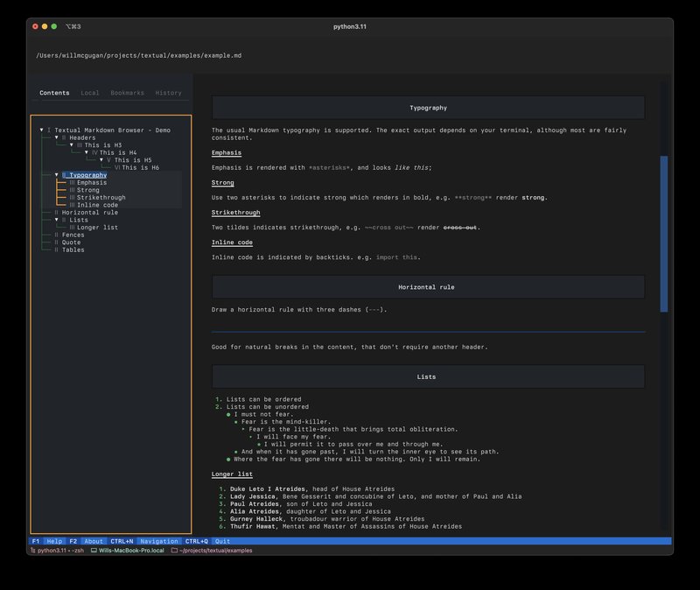This screenshot has height=590, width=700.
Task: Click About in the footer bar
Action: coord(94,541)
